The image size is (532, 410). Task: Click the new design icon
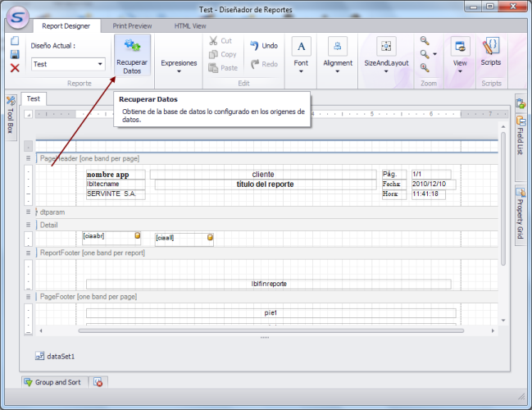(x=15, y=41)
